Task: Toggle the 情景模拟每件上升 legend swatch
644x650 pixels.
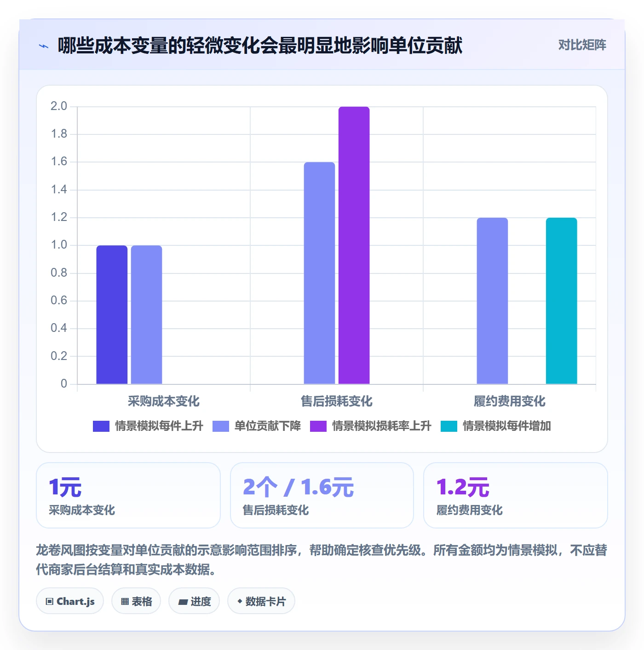Action: click(x=101, y=426)
